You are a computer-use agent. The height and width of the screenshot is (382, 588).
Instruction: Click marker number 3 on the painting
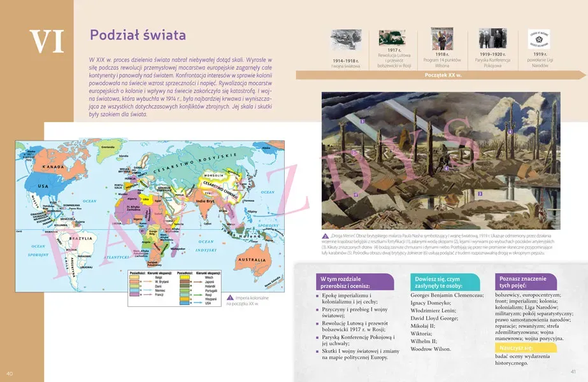(480, 192)
